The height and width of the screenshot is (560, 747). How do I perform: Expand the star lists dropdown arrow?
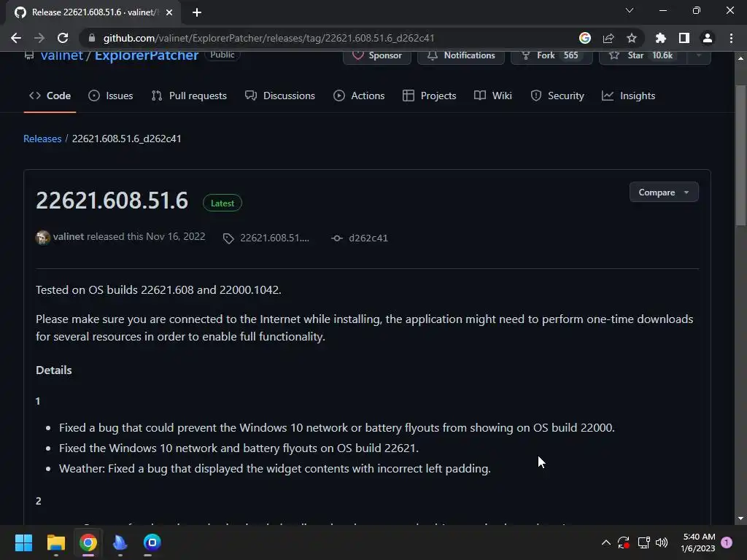(x=699, y=55)
